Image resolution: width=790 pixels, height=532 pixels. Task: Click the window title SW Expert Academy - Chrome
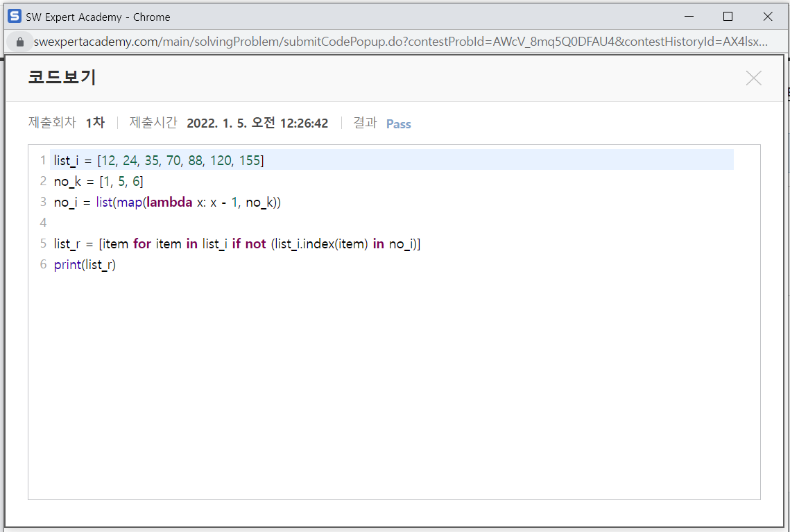tap(98, 17)
